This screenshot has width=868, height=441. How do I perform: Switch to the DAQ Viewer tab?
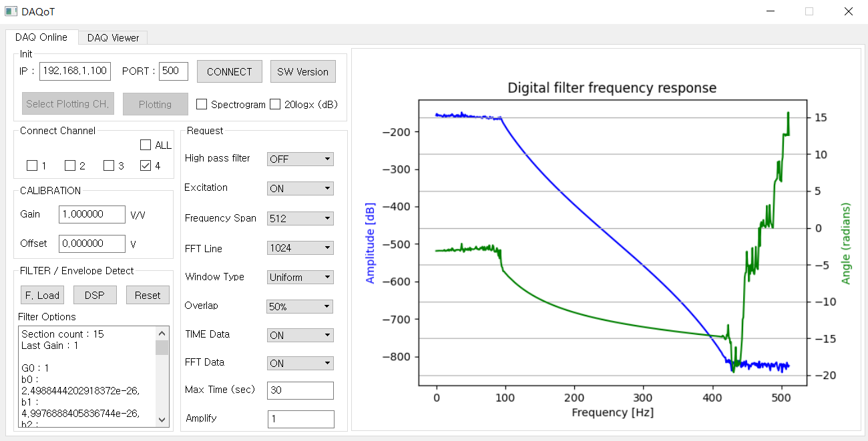(113, 38)
